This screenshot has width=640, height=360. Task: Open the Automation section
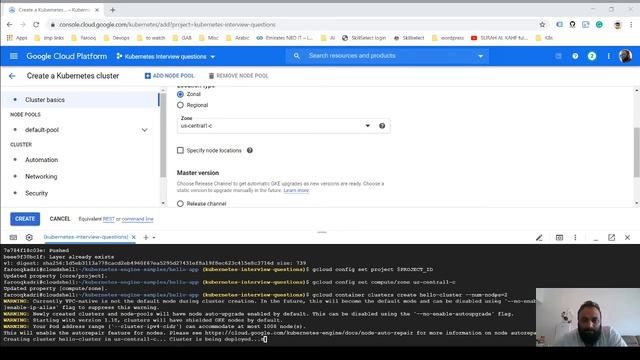point(42,160)
